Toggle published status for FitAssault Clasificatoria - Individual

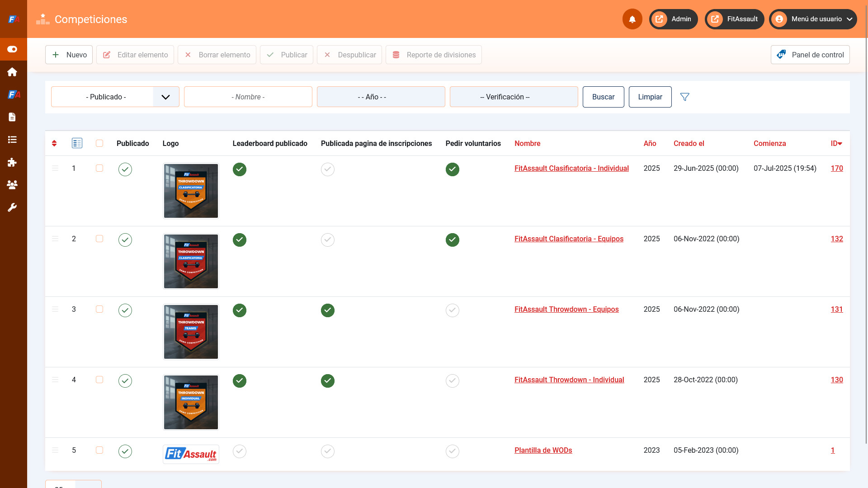tap(125, 169)
